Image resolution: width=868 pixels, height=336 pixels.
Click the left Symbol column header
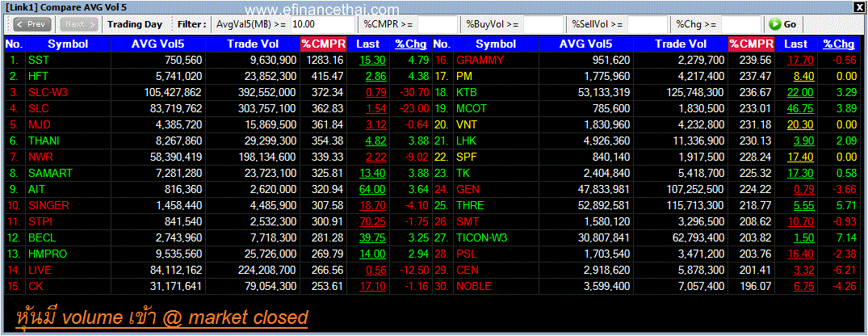(68, 44)
